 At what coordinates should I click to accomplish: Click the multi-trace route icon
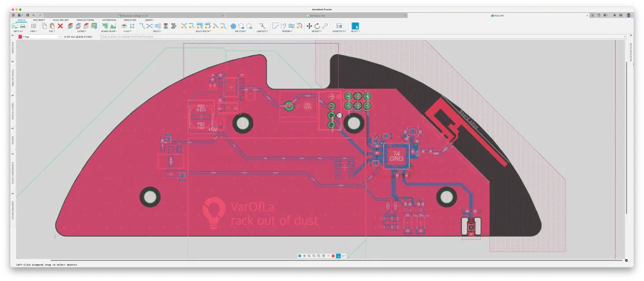click(158, 26)
